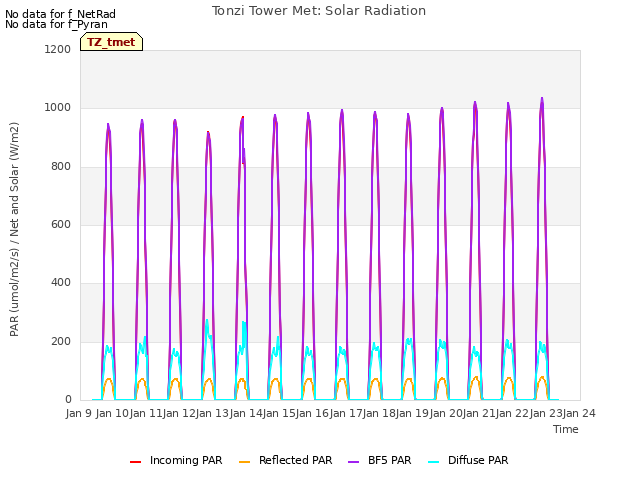Viewport: 640px width, 480px height.
Task: Click the Time x-axis label
Action: point(566,429)
